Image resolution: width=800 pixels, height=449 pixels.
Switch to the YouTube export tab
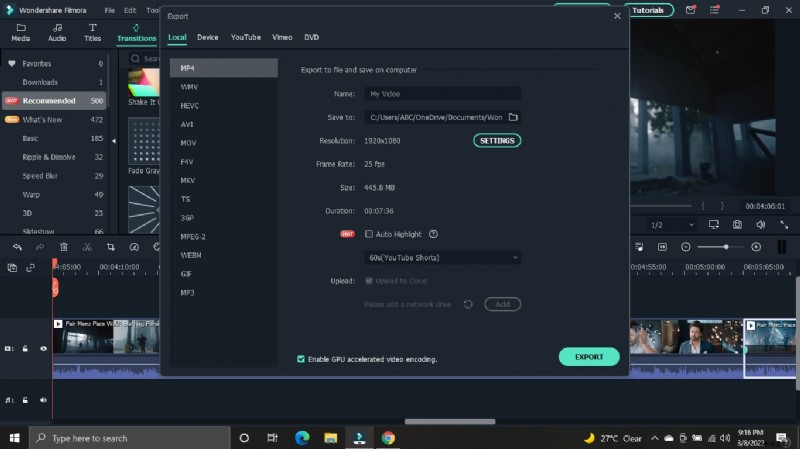(x=245, y=37)
